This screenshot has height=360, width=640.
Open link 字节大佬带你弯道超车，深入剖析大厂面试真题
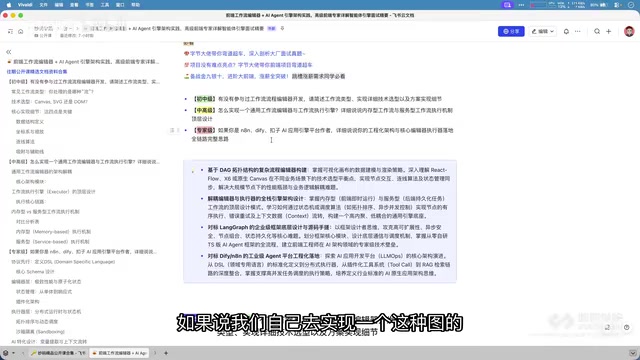click(247, 53)
